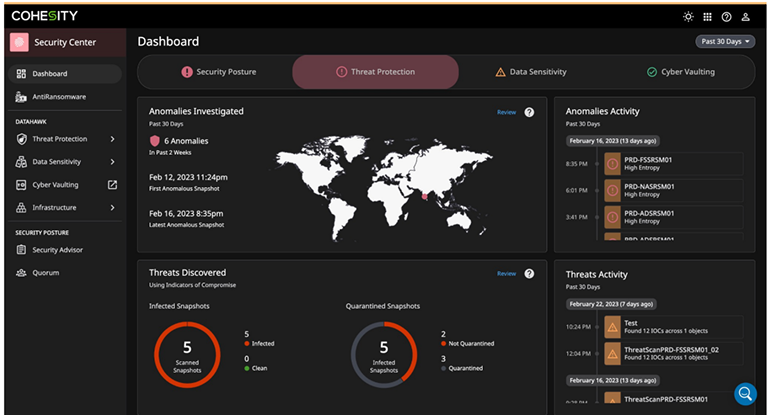Click the Cohesity logo

(x=44, y=16)
